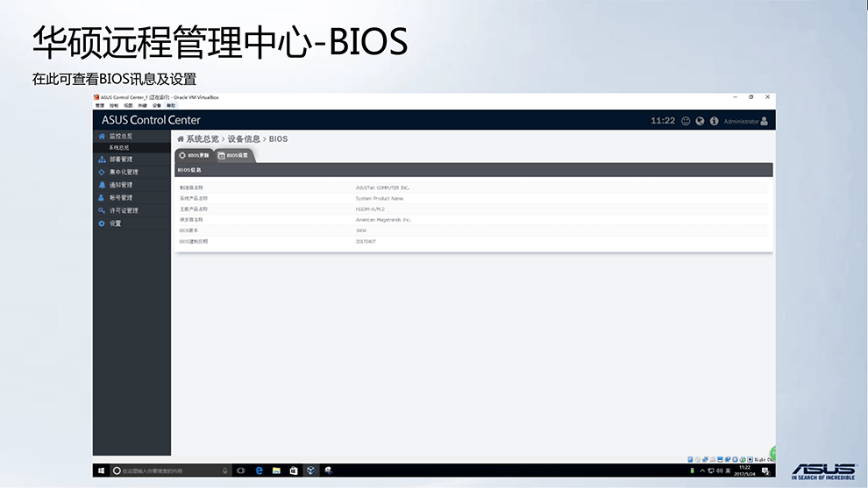Click the VirtualBox window title bar icon

tap(96, 97)
